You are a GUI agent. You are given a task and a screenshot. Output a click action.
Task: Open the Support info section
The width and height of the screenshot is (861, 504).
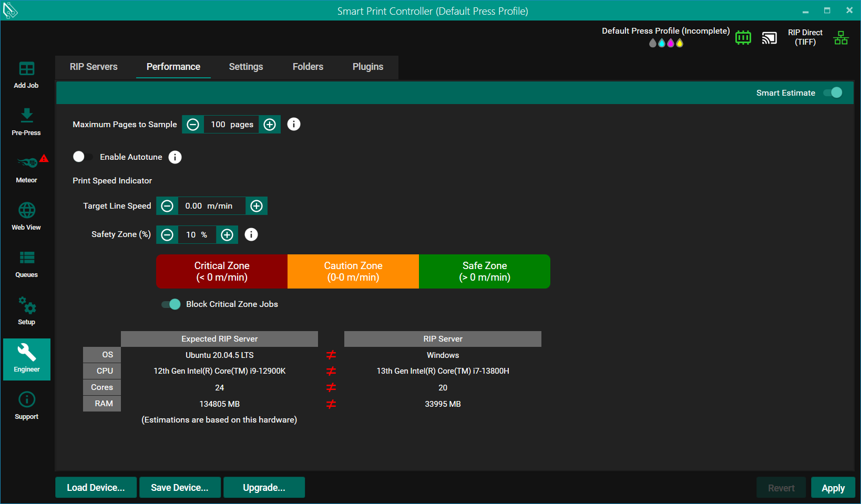[x=26, y=405]
